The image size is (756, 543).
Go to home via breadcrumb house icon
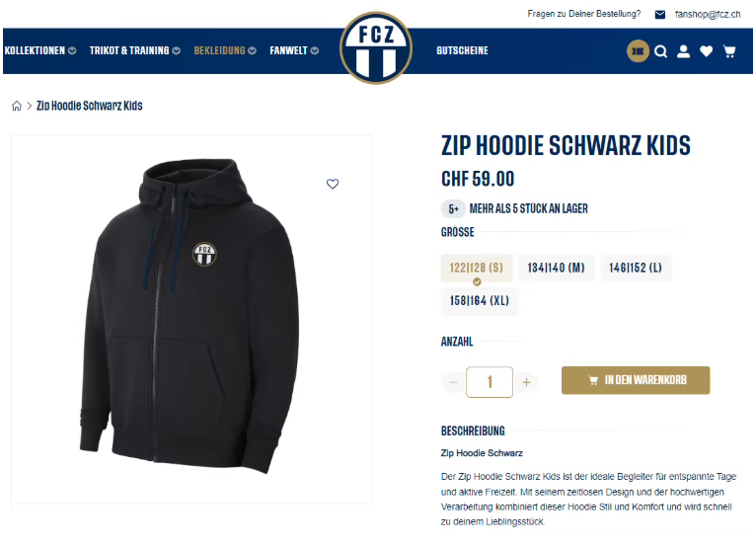pos(17,106)
